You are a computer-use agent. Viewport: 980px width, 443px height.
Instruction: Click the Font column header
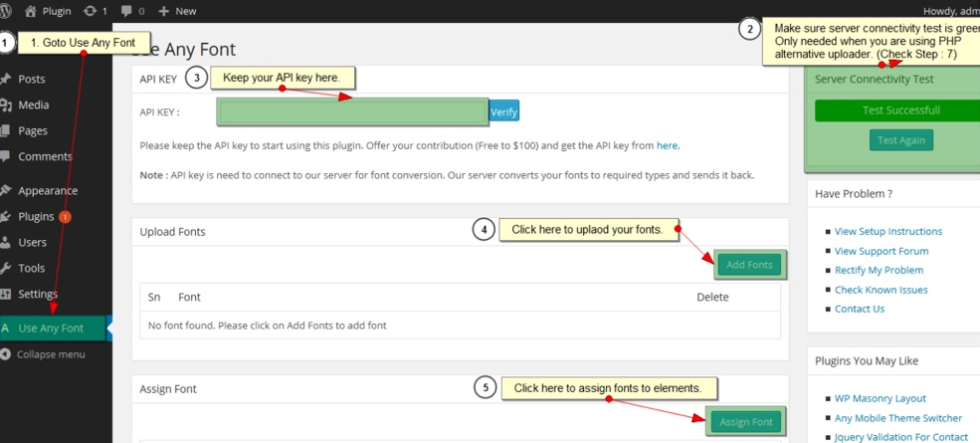pyautogui.click(x=189, y=297)
